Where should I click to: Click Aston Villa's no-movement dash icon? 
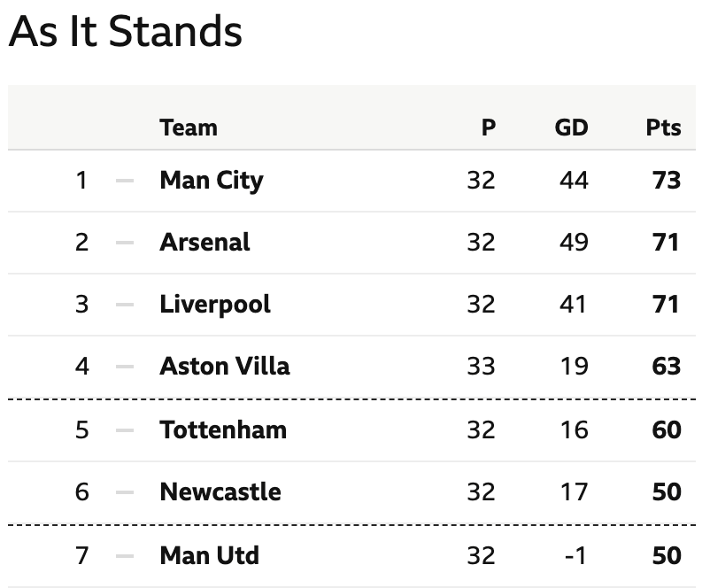pyautogui.click(x=125, y=367)
